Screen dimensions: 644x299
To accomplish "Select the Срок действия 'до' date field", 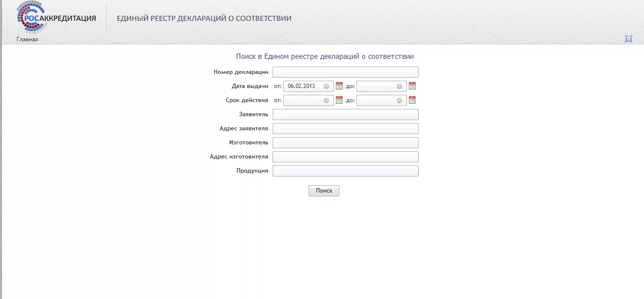I will click(382, 101).
